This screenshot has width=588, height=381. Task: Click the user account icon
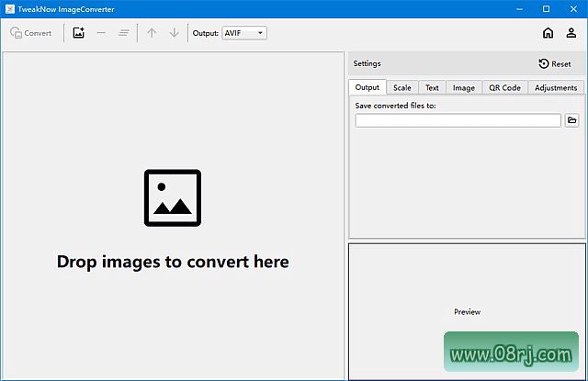[x=571, y=33]
